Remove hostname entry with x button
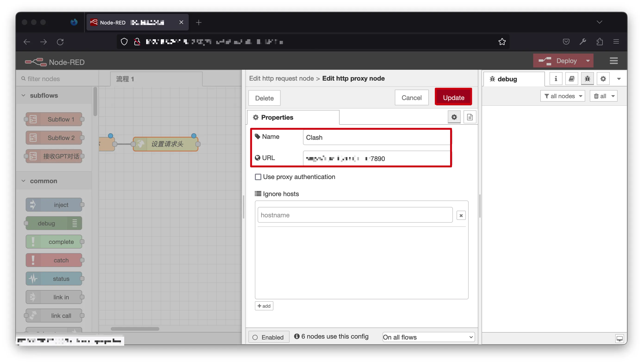Image resolution: width=643 pixels, height=364 pixels. (461, 215)
